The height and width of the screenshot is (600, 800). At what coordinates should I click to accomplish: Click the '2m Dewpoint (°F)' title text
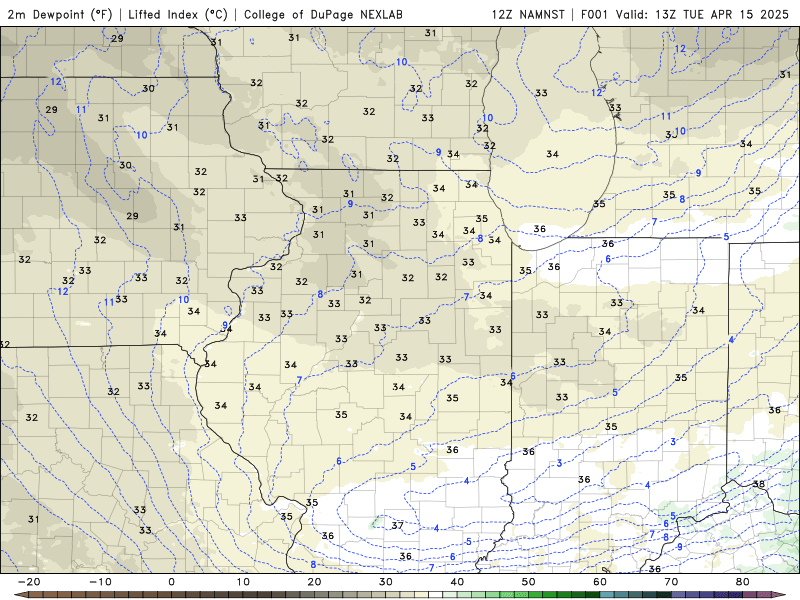pyautogui.click(x=60, y=14)
